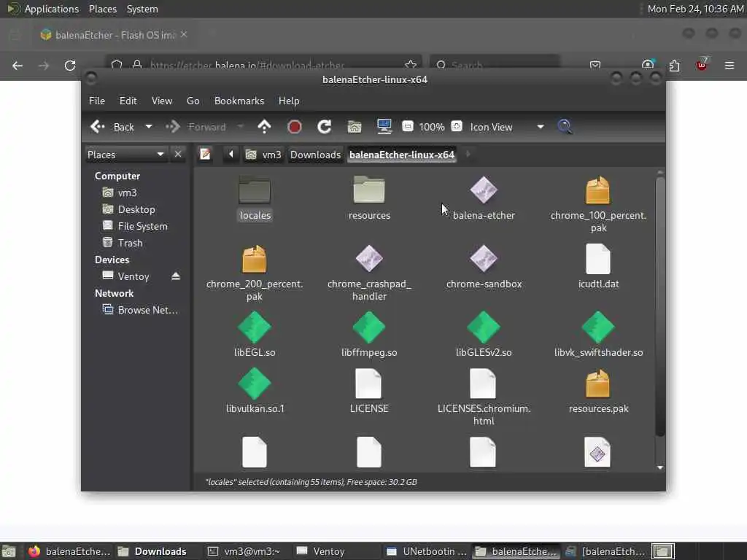This screenshot has height=560, width=747.
Task: Open the Go menu
Action: [x=193, y=101]
